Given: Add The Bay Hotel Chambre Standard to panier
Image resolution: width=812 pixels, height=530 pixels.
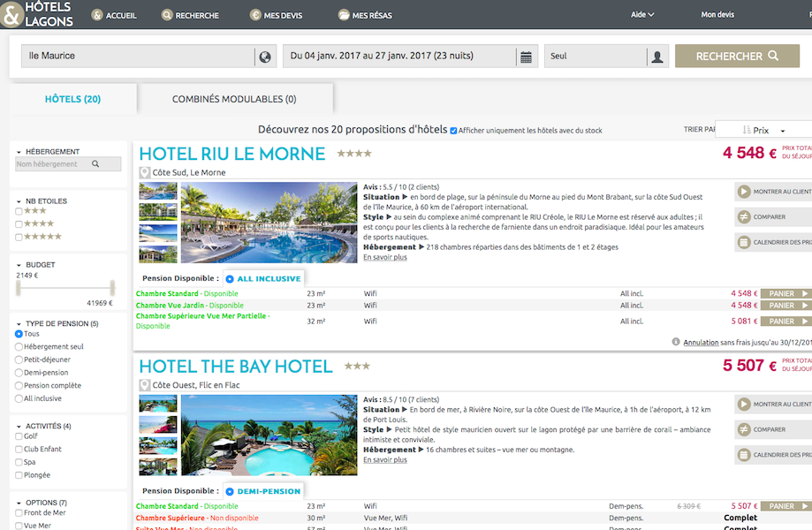Looking at the screenshot, I should point(786,506).
